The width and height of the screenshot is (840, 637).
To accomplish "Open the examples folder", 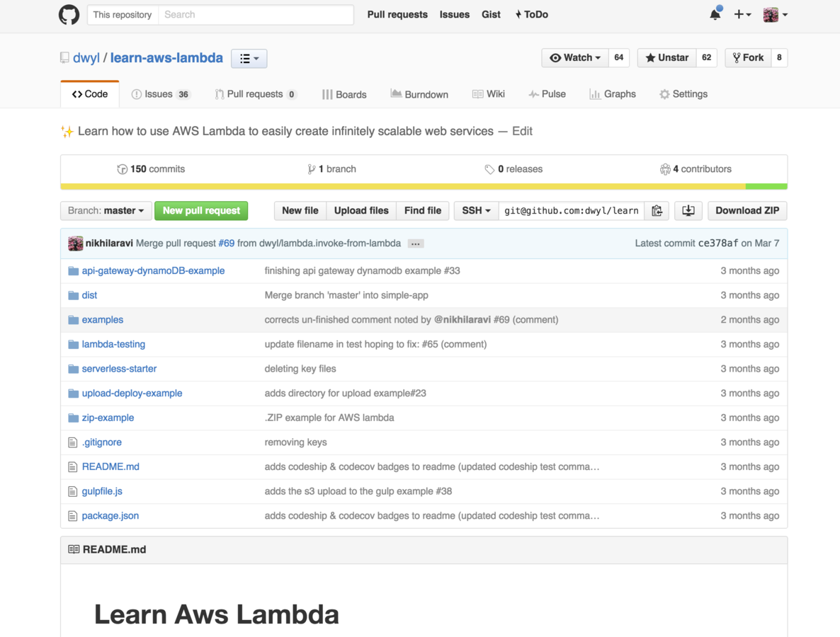I will pos(102,320).
